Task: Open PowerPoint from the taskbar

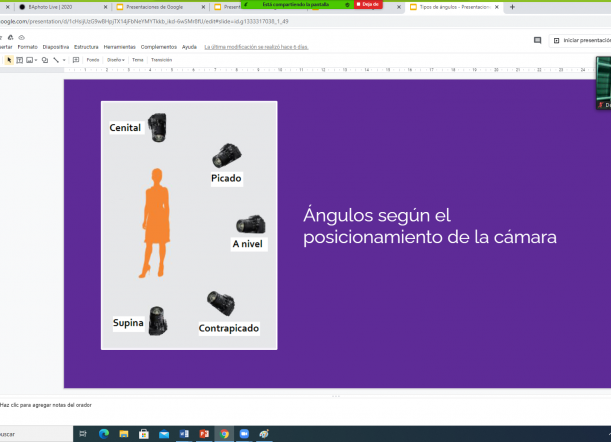Action: tap(204, 433)
